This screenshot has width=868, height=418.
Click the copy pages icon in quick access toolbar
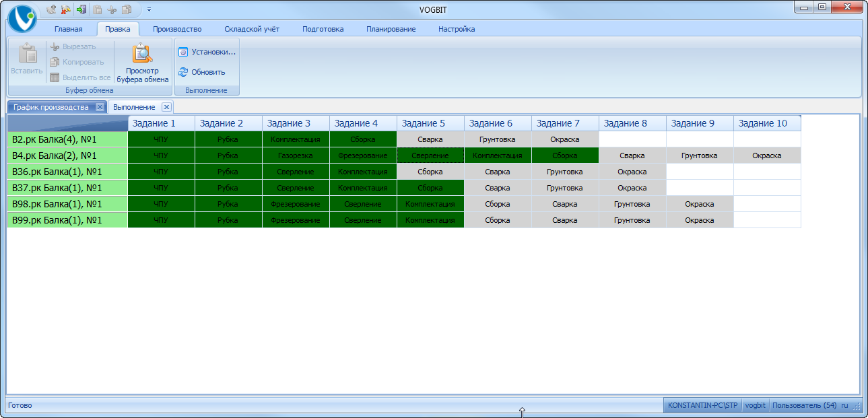(x=127, y=9)
